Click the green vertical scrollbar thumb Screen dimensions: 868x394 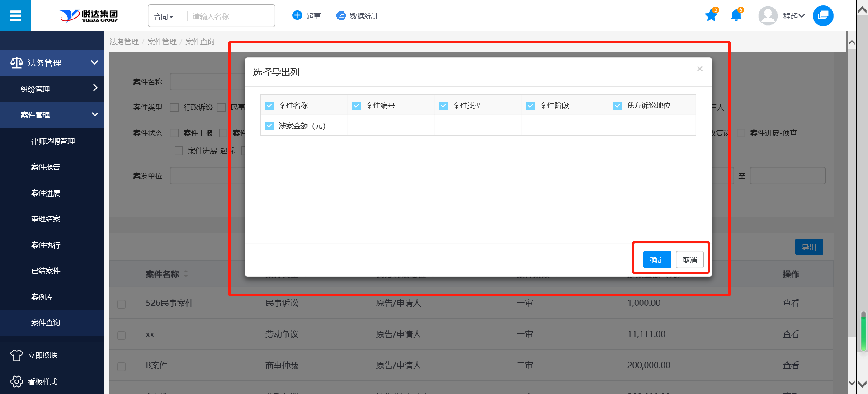[x=863, y=332]
